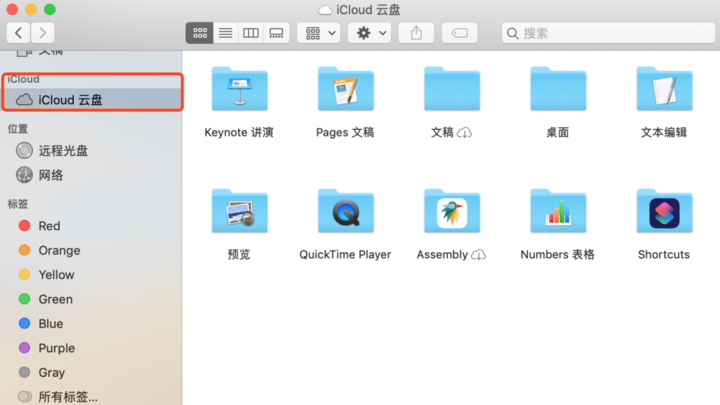Select the Assembly folder icon
The width and height of the screenshot is (720, 405).
452,211
